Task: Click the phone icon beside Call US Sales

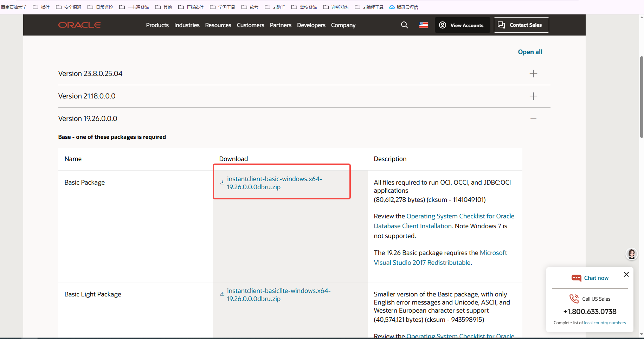Action: tap(574, 299)
